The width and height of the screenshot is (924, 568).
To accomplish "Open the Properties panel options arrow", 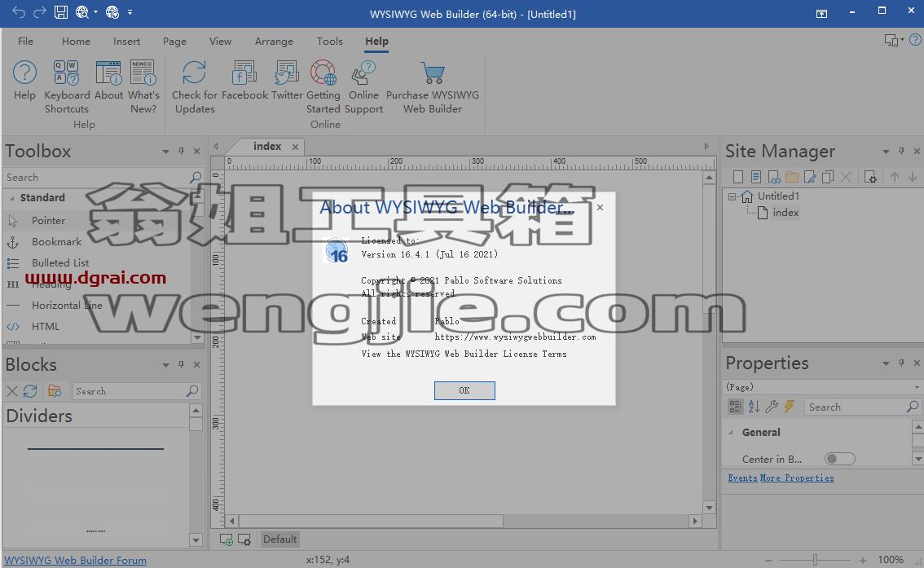I will (x=886, y=363).
